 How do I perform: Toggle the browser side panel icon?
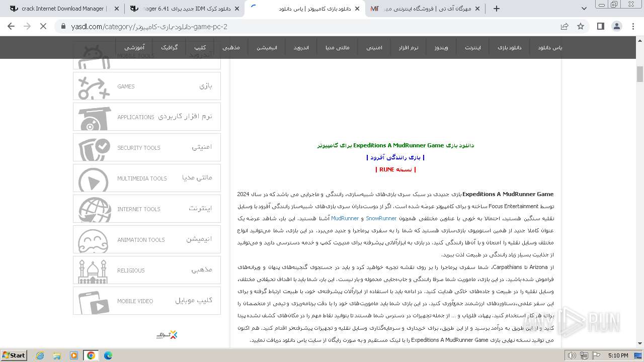click(600, 26)
